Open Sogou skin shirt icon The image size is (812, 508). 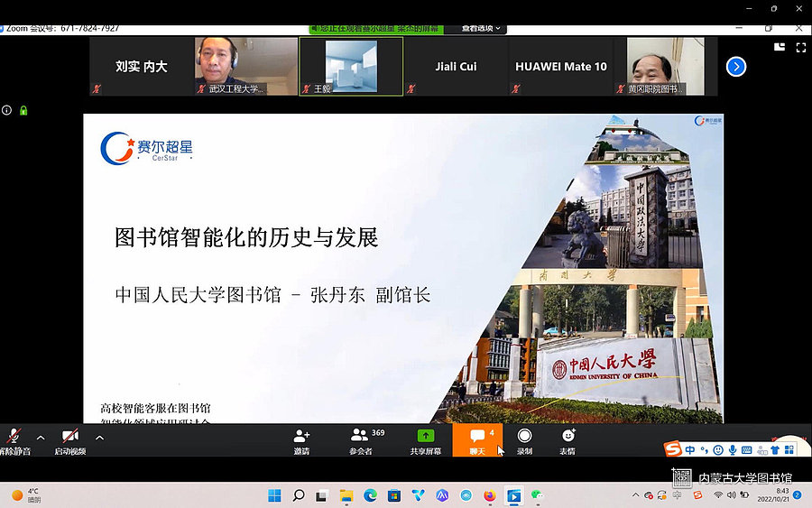click(775, 450)
